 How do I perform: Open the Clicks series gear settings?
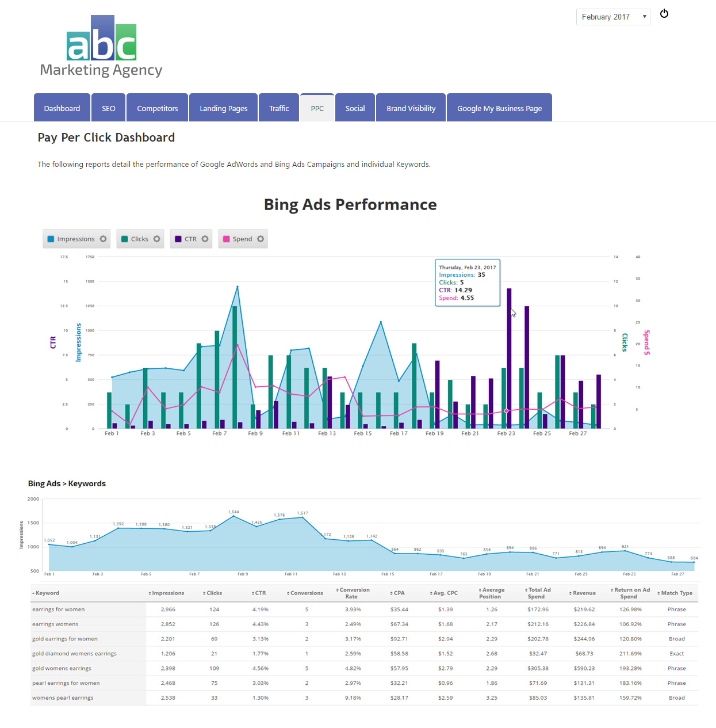[156, 239]
